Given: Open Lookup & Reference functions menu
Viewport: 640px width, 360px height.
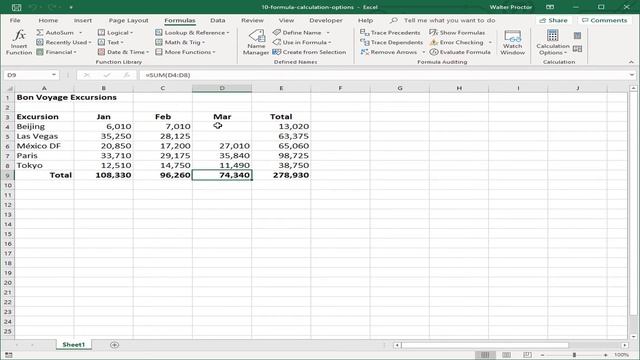Looking at the screenshot, I should (x=192, y=32).
